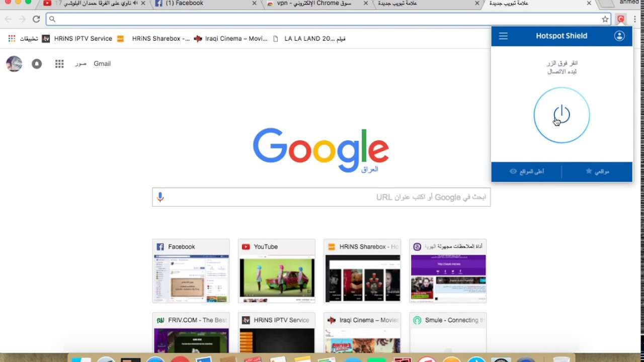
Task: Open the Google apps grid
Action: click(x=59, y=64)
